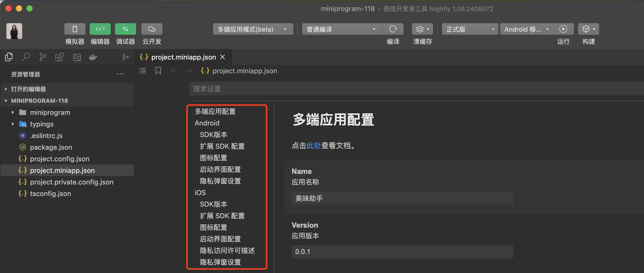Screen dimensions: 644x273
Task: Open the source control branch icon
Action: [42, 57]
